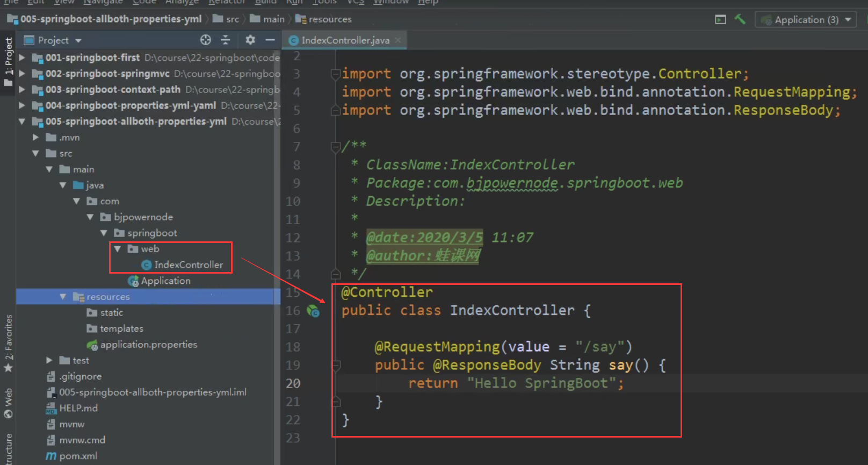Click the src breadcrumb in navigation bar
The height and width of the screenshot is (465, 868).
point(226,19)
